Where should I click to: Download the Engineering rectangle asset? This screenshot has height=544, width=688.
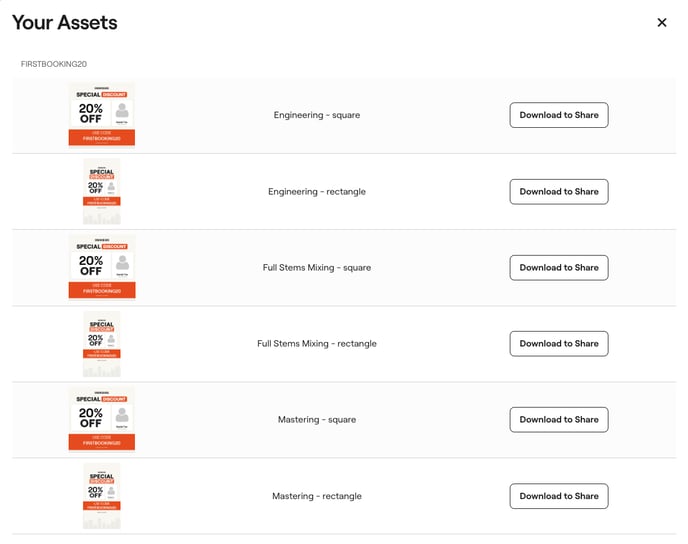pyautogui.click(x=558, y=191)
